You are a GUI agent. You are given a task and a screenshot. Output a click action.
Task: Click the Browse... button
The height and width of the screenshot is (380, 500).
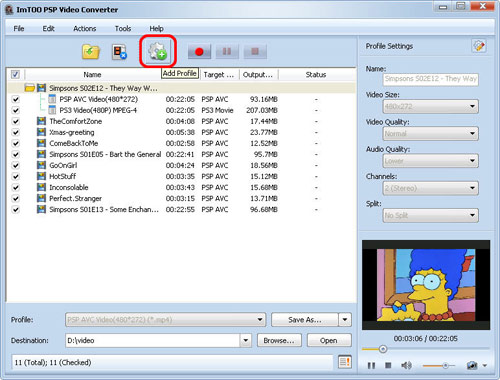279,340
